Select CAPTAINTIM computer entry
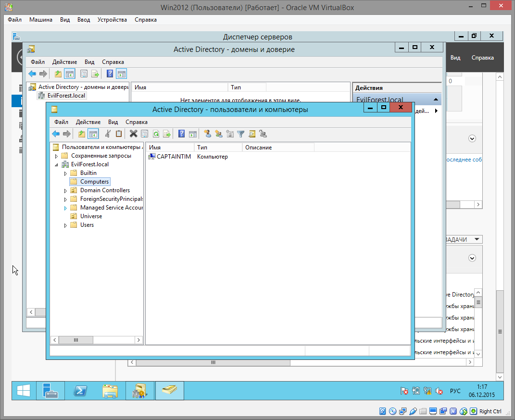The width and height of the screenshot is (515, 420). pos(169,157)
